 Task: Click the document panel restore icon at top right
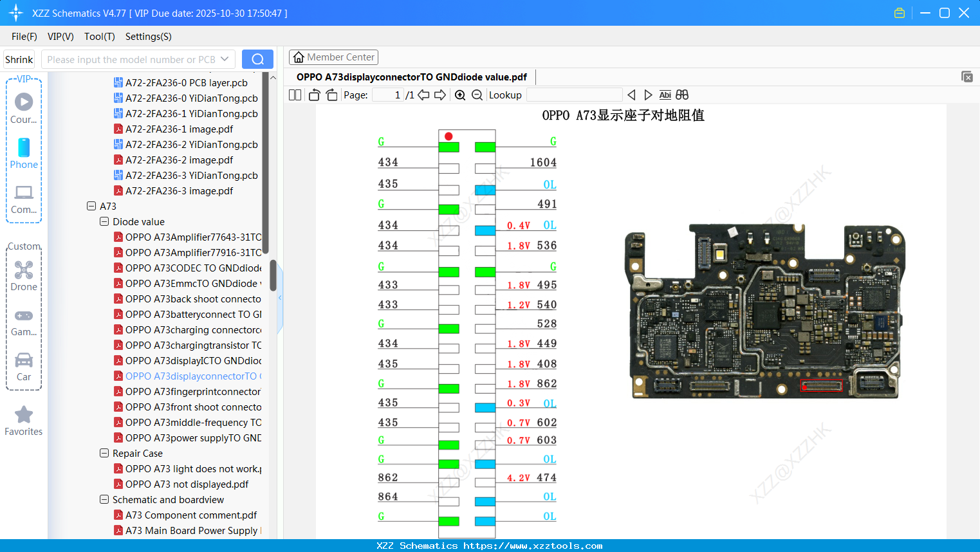[x=967, y=77]
